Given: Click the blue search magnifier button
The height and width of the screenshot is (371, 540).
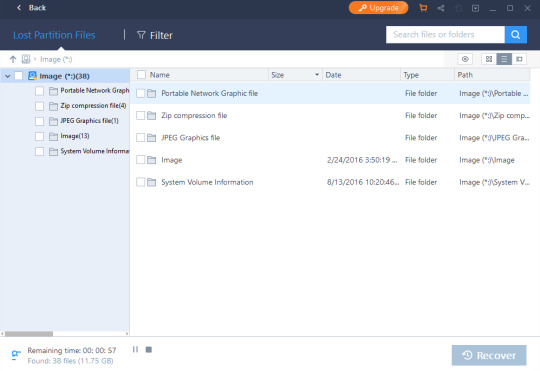Looking at the screenshot, I should [x=516, y=34].
